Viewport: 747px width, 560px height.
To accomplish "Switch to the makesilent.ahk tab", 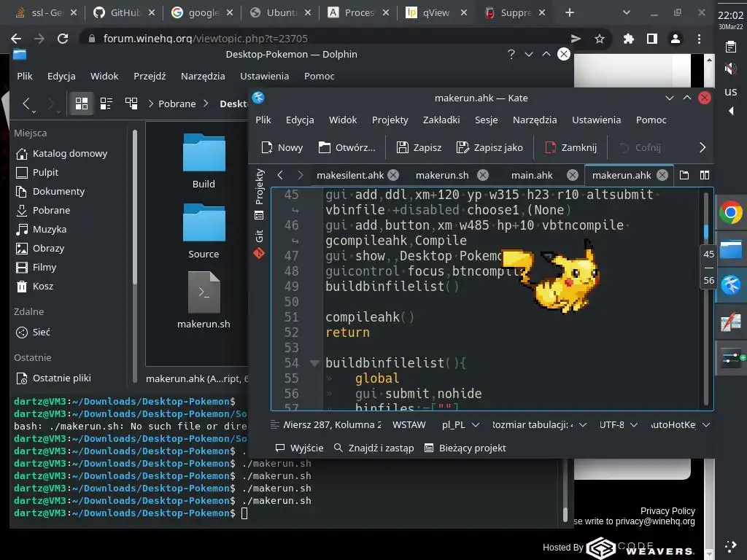I will [349, 175].
